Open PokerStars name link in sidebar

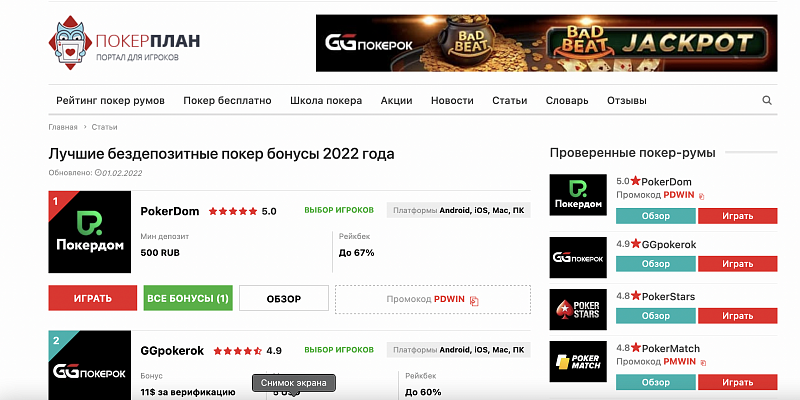(668, 296)
